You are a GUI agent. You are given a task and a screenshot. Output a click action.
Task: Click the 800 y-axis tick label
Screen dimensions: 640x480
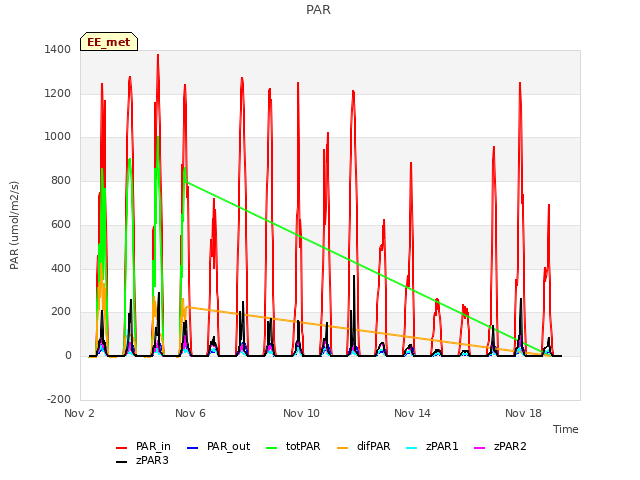tap(61, 181)
